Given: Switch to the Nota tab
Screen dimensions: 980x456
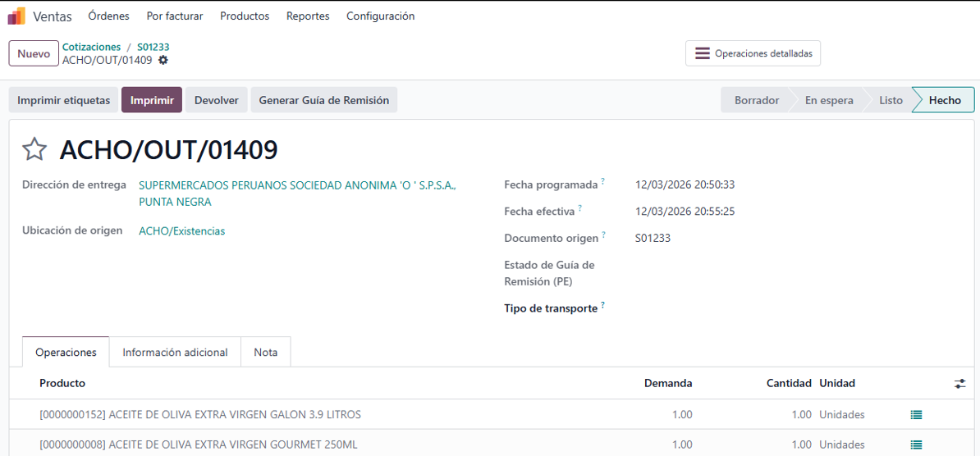Looking at the screenshot, I should [265, 353].
